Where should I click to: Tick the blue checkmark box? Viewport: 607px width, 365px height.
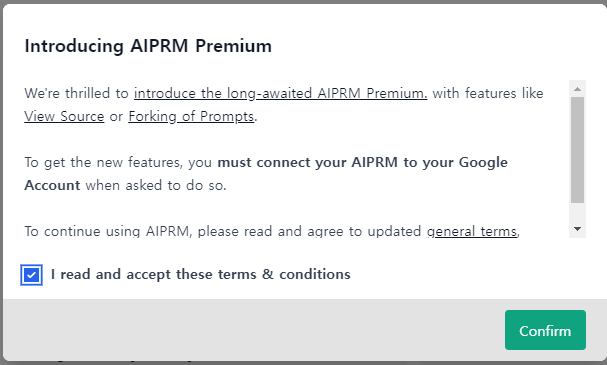[31, 275]
